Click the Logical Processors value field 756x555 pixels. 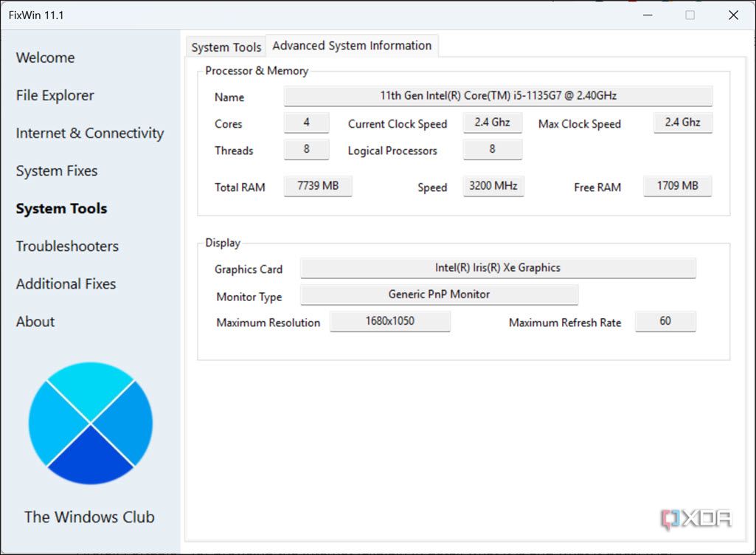(x=492, y=149)
